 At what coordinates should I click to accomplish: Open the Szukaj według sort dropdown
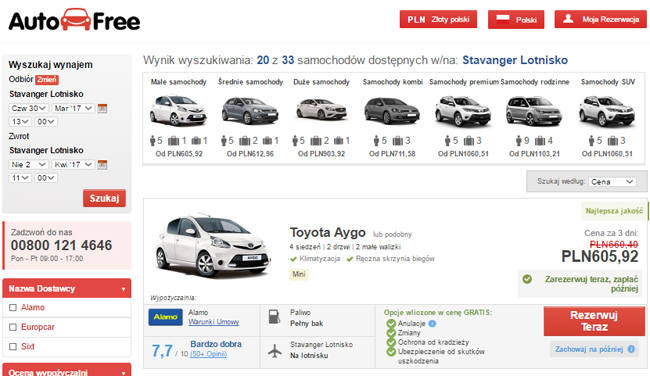coord(612,182)
